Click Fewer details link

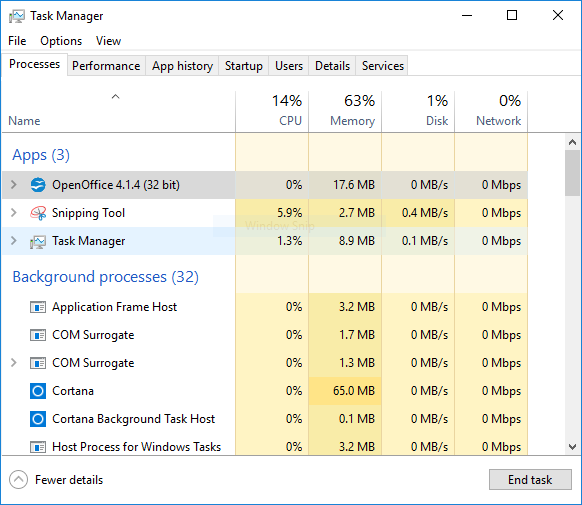click(x=69, y=480)
